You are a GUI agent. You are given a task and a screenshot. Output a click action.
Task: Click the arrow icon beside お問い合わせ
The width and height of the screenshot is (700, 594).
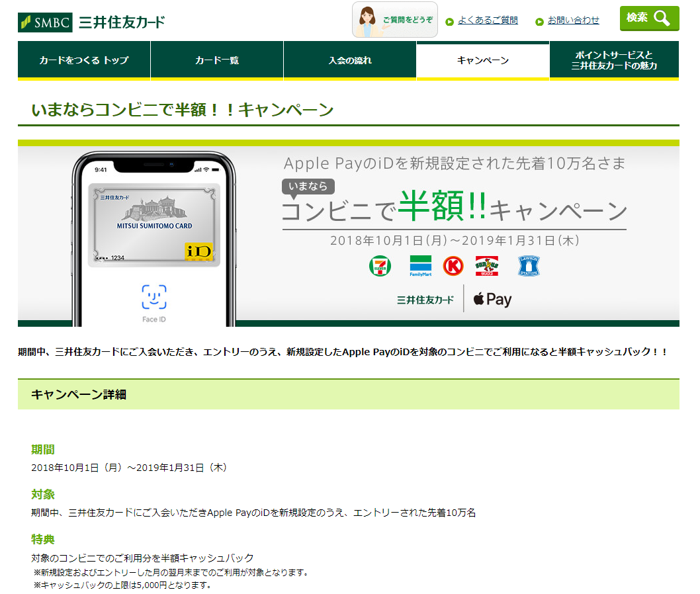click(539, 21)
